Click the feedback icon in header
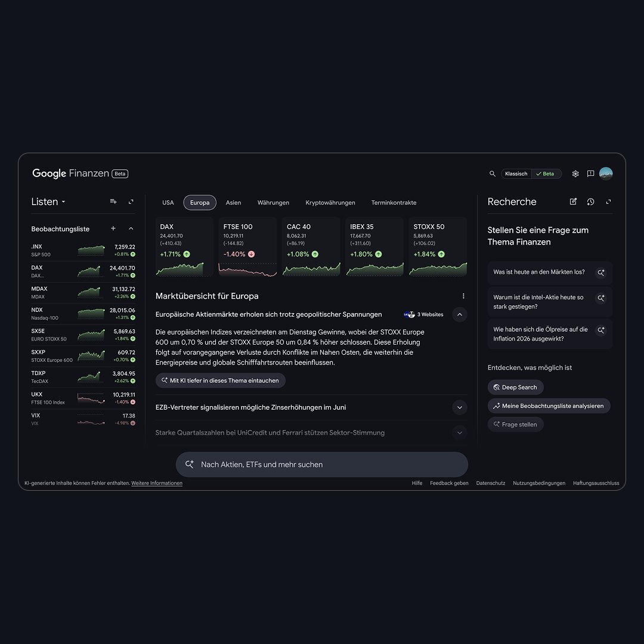Image resolution: width=644 pixels, height=644 pixels. [x=590, y=174]
